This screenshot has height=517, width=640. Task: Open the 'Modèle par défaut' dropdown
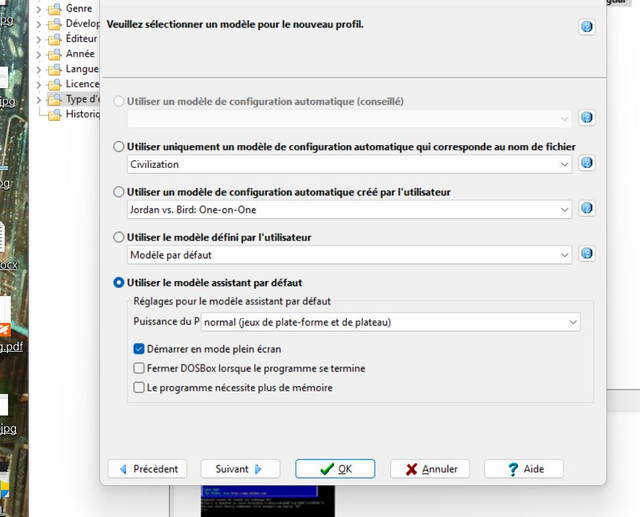(349, 255)
